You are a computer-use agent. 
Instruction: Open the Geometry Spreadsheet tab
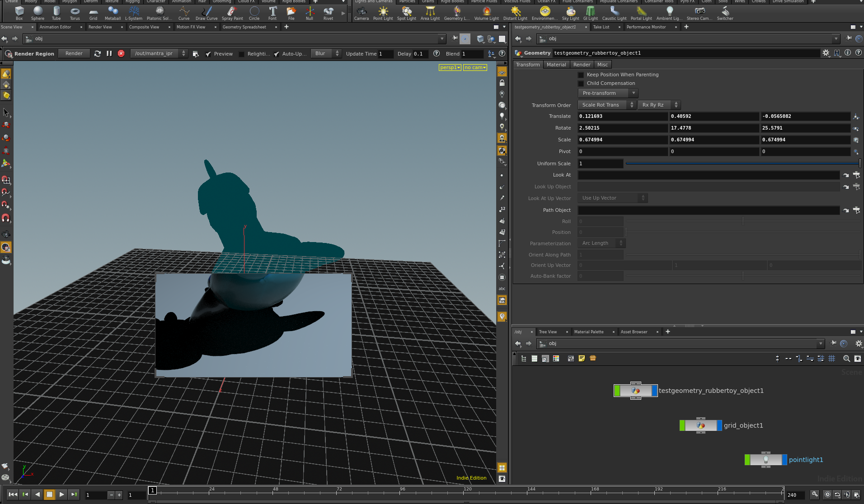244,27
